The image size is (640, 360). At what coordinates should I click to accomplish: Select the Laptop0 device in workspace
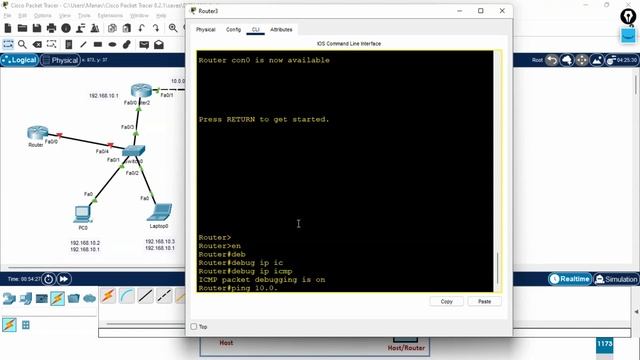point(160,212)
